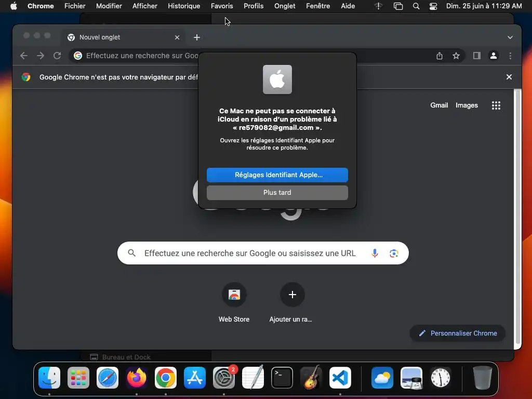Open Terminal from the Dock

282,378
